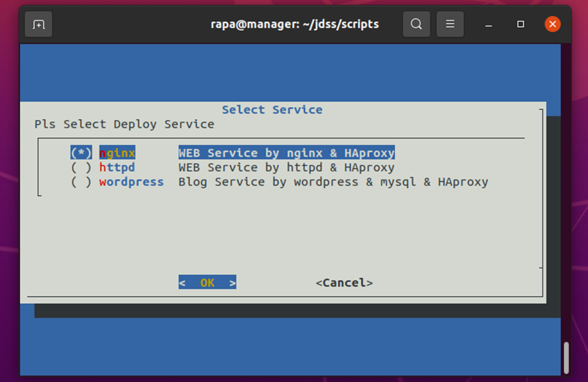Screen dimensions: 588x382
Task: Select the httpd radio option
Action: click(x=81, y=168)
